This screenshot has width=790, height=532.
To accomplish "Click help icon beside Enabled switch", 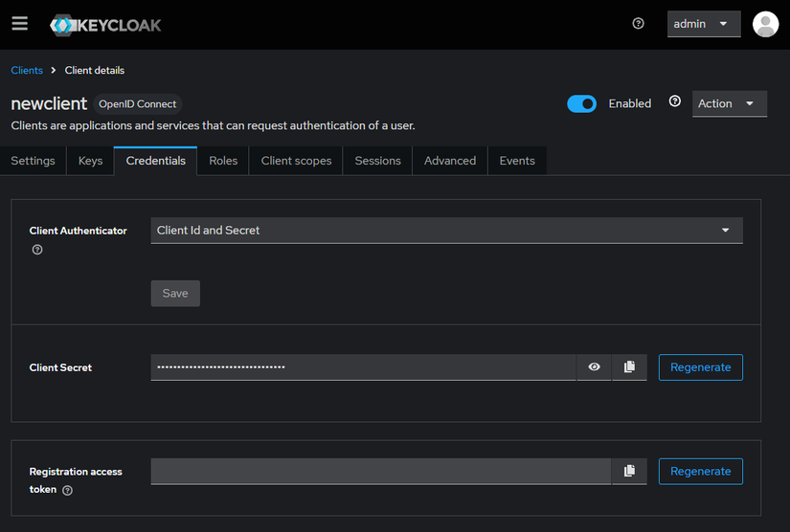I will pos(675,101).
